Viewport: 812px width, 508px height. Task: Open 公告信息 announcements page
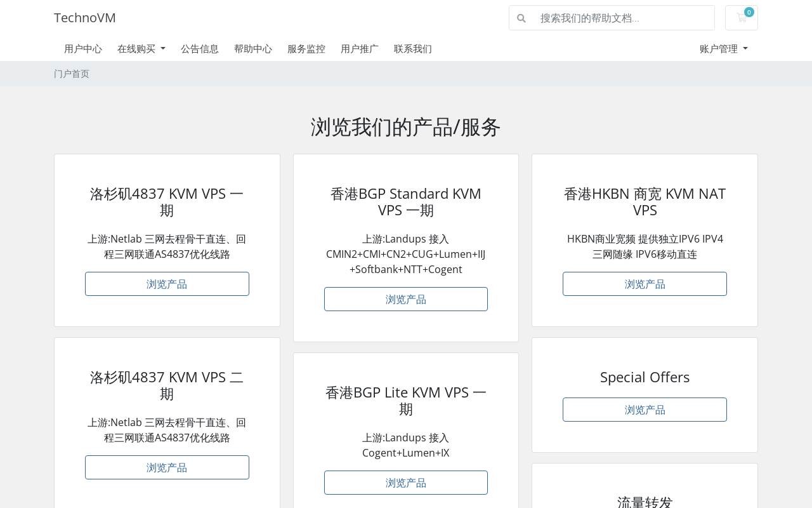tap(200, 49)
